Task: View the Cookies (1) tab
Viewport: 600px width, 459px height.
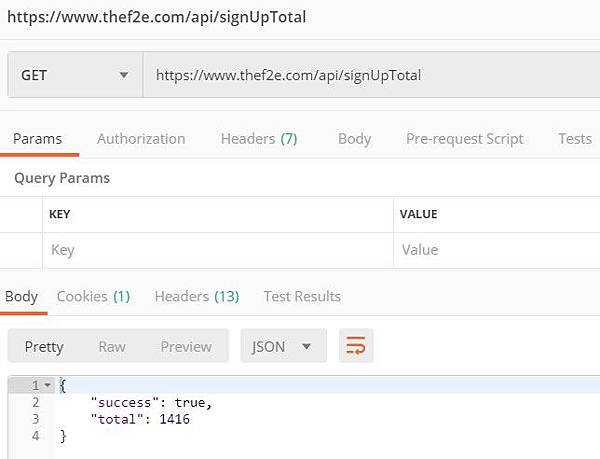Action: tap(93, 296)
